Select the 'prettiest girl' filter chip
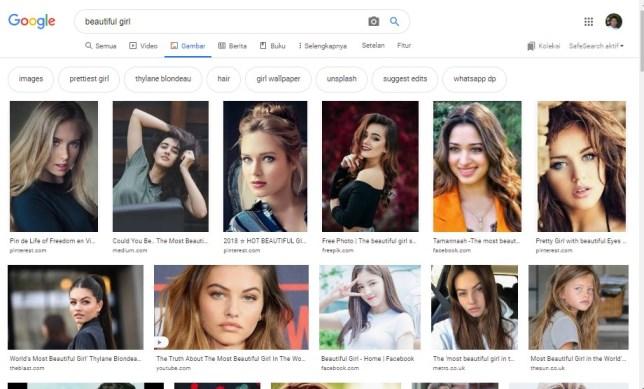Screen dimensions: 644x389 89,79
